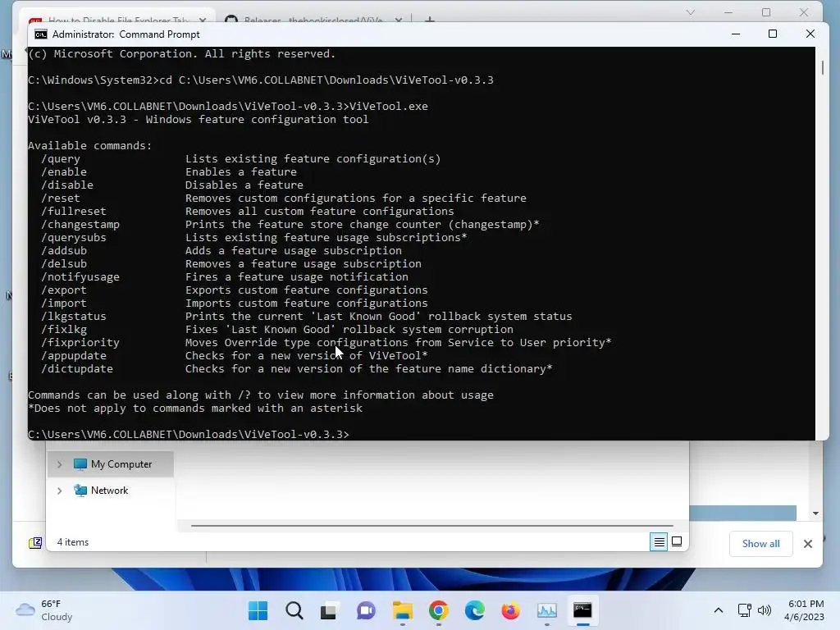The width and height of the screenshot is (840, 630).
Task: Open volume control in the tray
Action: (x=765, y=610)
